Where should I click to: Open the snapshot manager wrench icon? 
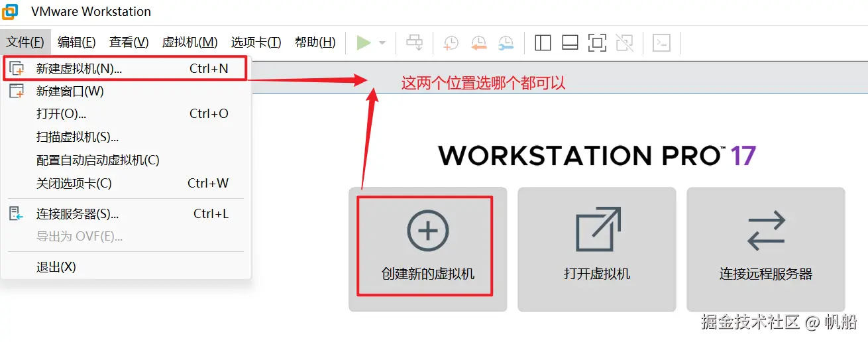click(506, 43)
